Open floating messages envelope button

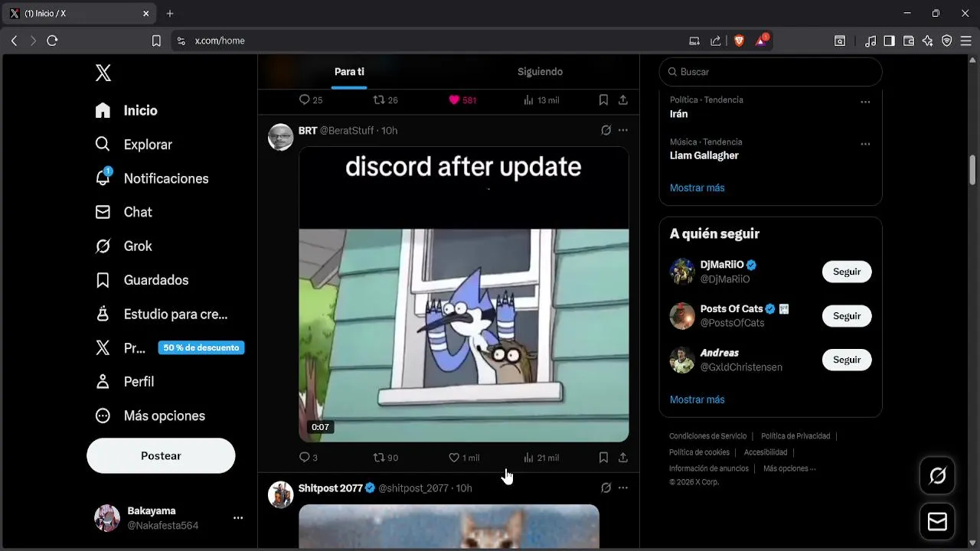pyautogui.click(x=937, y=521)
